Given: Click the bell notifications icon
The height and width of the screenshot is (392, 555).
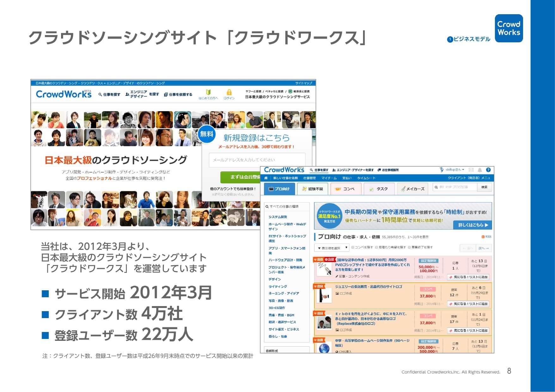Looking at the screenshot, I should point(479,170).
